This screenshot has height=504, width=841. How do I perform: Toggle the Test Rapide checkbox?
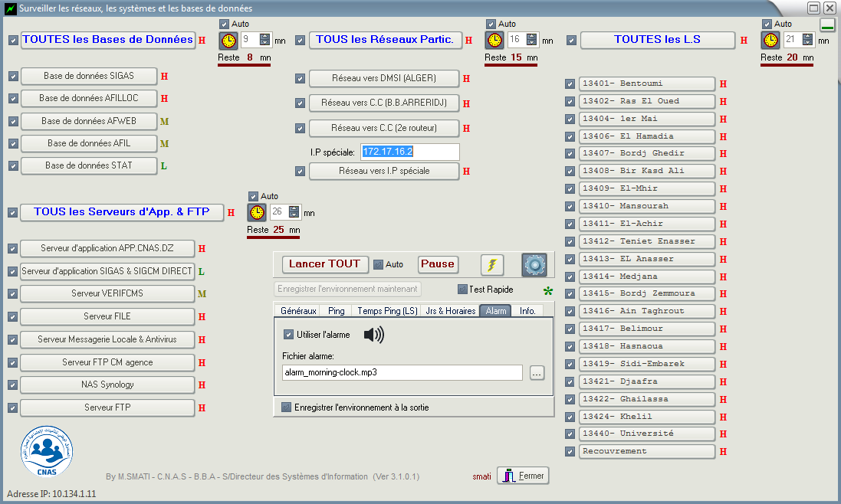point(462,290)
